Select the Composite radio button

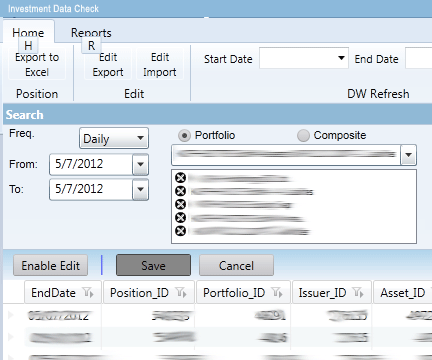pyautogui.click(x=303, y=136)
